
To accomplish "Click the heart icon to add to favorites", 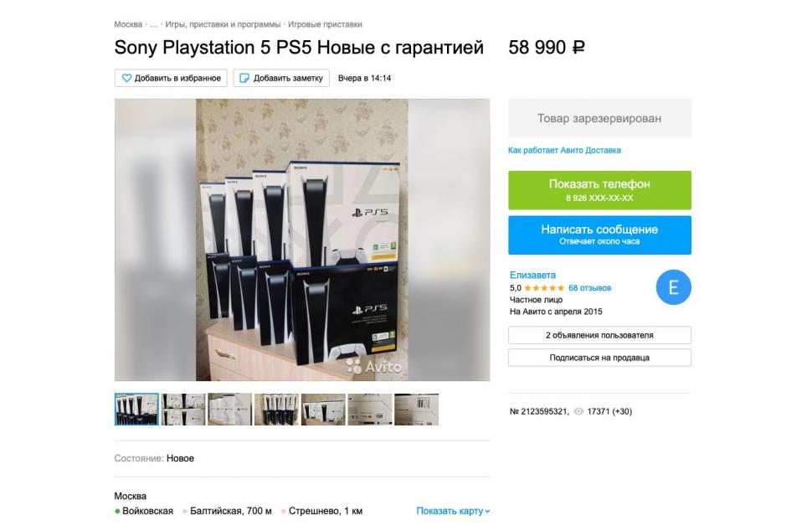I will pyautogui.click(x=126, y=78).
